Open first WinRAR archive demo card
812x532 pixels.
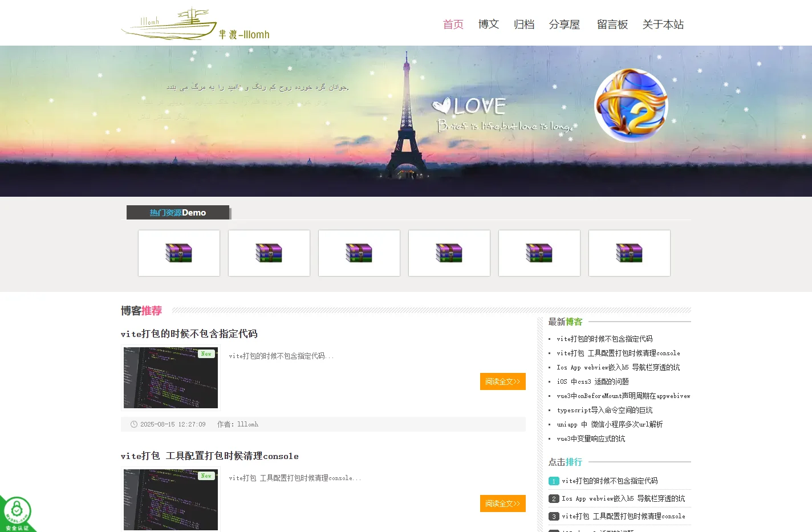(179, 253)
